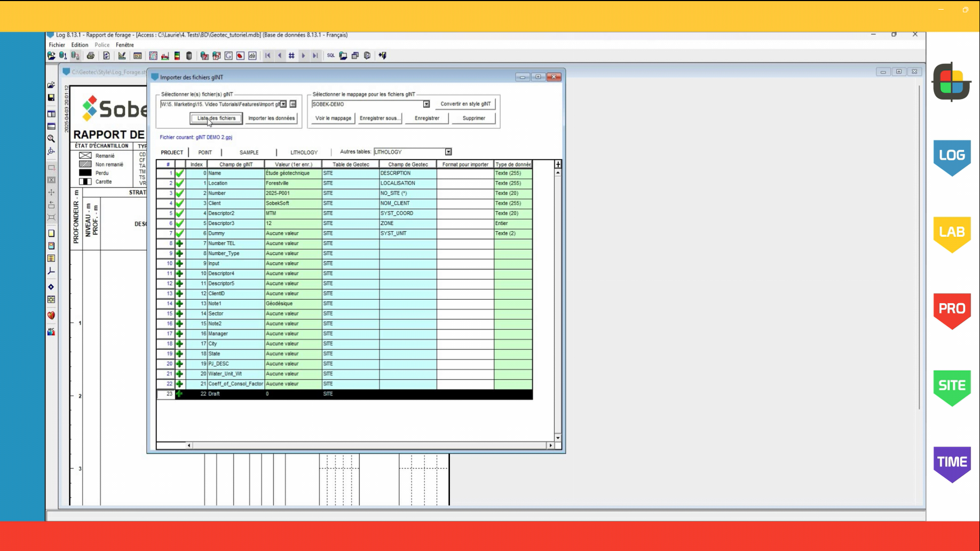Screen dimensions: 980x551
Task: Click the hash record number icon
Action: (291, 56)
